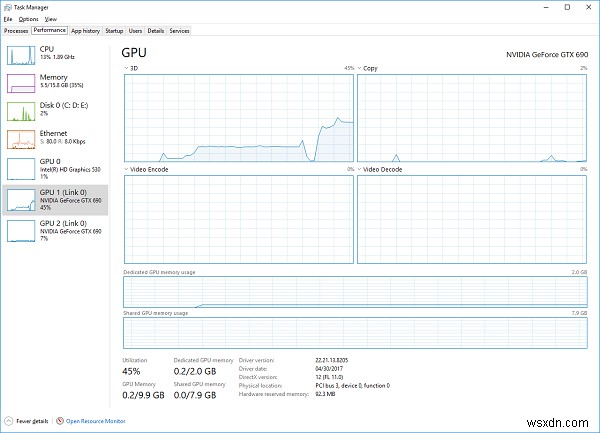
Task: Select GPU 0 Intel HD Graphics 530
Action: pos(55,169)
